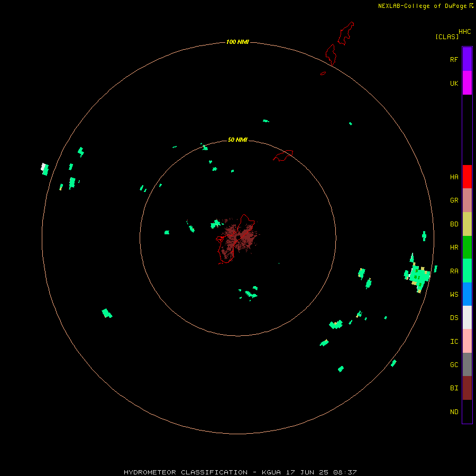This screenshot has width=476, height=476.
Task: Select the BD yellow legend block
Action: [x=467, y=224]
